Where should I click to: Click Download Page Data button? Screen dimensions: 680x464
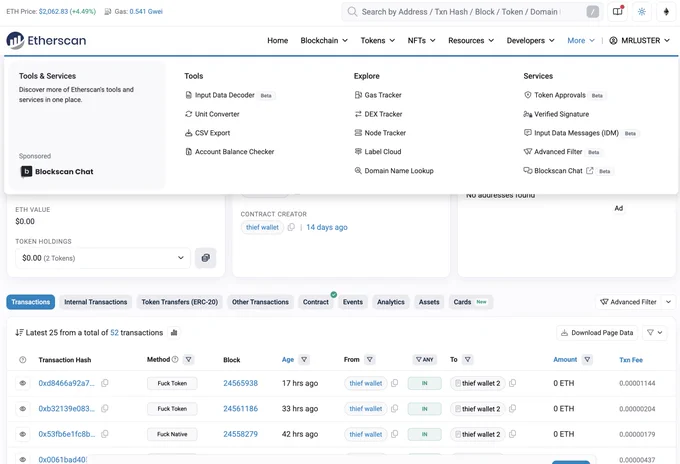pyautogui.click(x=597, y=333)
